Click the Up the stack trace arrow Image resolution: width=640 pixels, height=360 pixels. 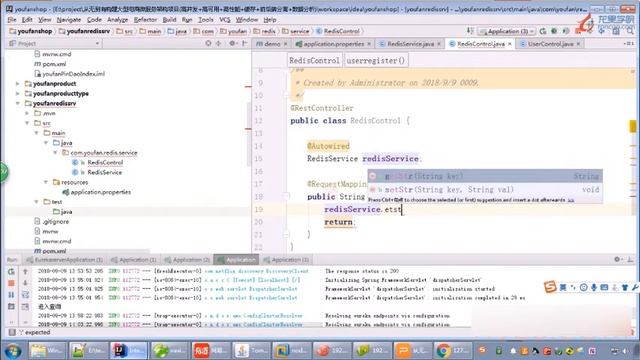(x=25, y=271)
